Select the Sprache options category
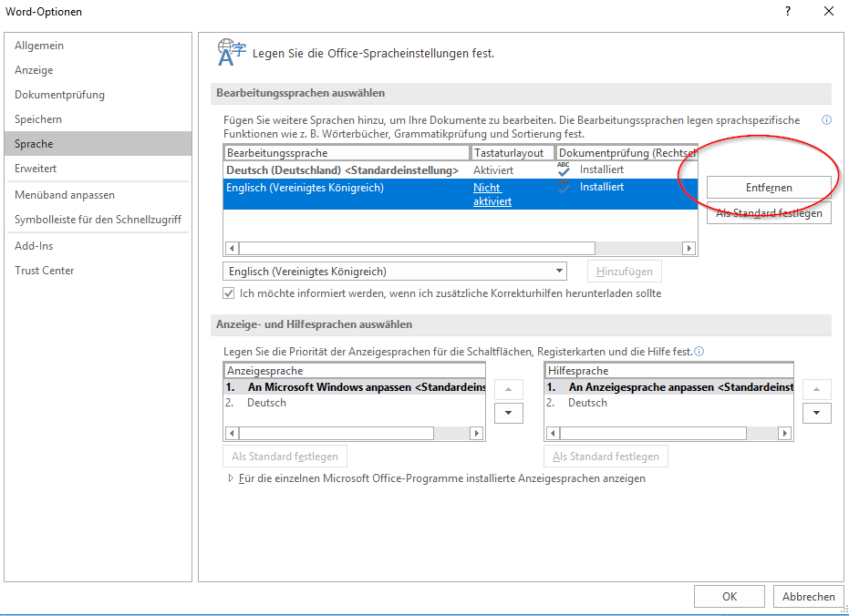The height and width of the screenshot is (616, 849). [x=98, y=144]
